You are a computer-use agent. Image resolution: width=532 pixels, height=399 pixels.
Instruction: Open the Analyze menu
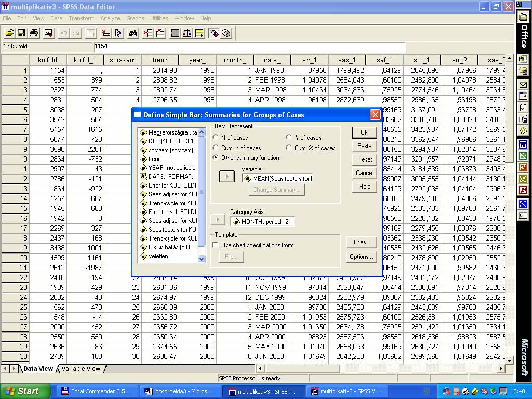pos(110,18)
